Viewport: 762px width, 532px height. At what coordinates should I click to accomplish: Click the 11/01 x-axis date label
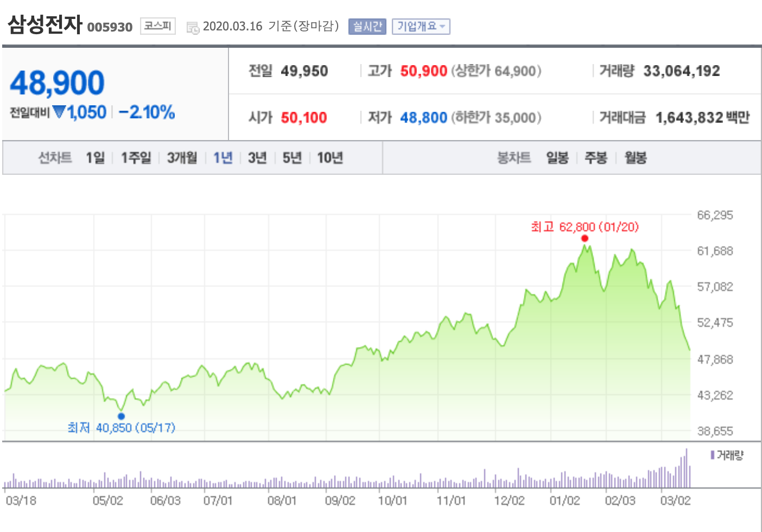tap(451, 501)
